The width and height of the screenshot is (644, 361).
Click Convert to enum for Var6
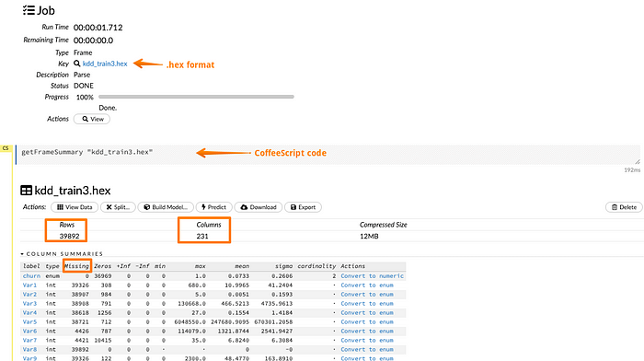click(x=367, y=331)
